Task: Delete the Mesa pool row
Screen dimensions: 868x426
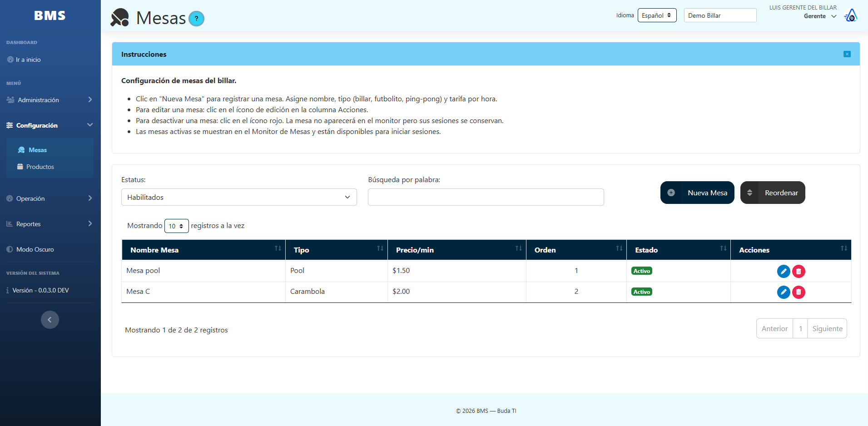Action: (x=799, y=271)
